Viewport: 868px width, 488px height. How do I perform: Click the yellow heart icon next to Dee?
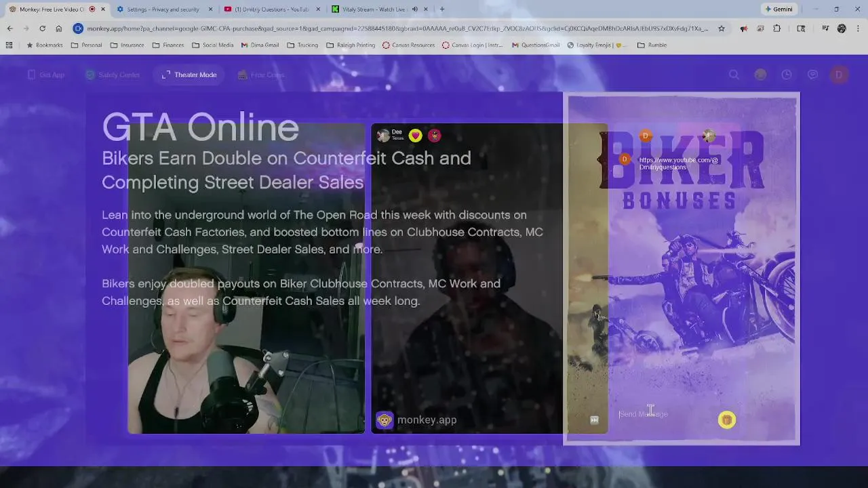coord(415,136)
